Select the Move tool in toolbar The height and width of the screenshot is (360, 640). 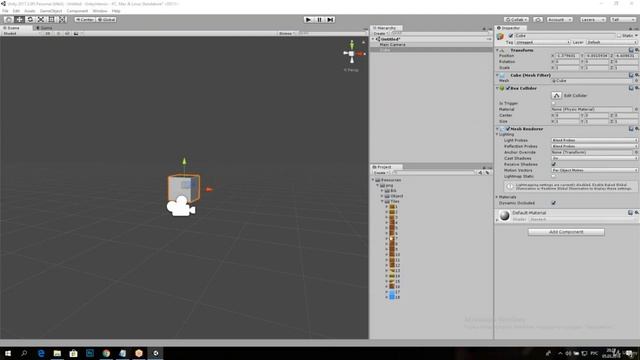[x=19, y=19]
